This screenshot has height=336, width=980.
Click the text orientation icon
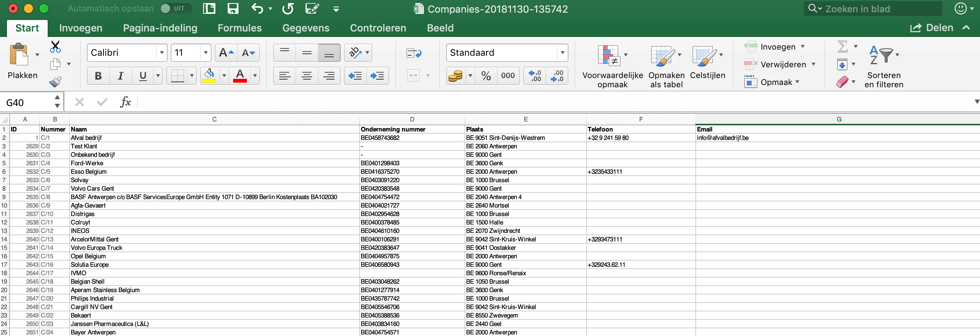[x=355, y=53]
